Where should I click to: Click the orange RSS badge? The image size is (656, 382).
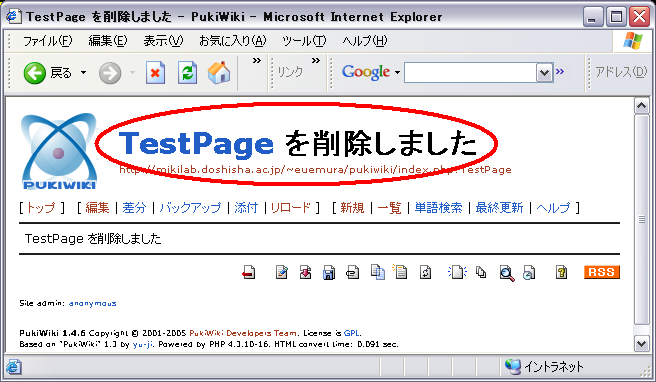(x=602, y=272)
